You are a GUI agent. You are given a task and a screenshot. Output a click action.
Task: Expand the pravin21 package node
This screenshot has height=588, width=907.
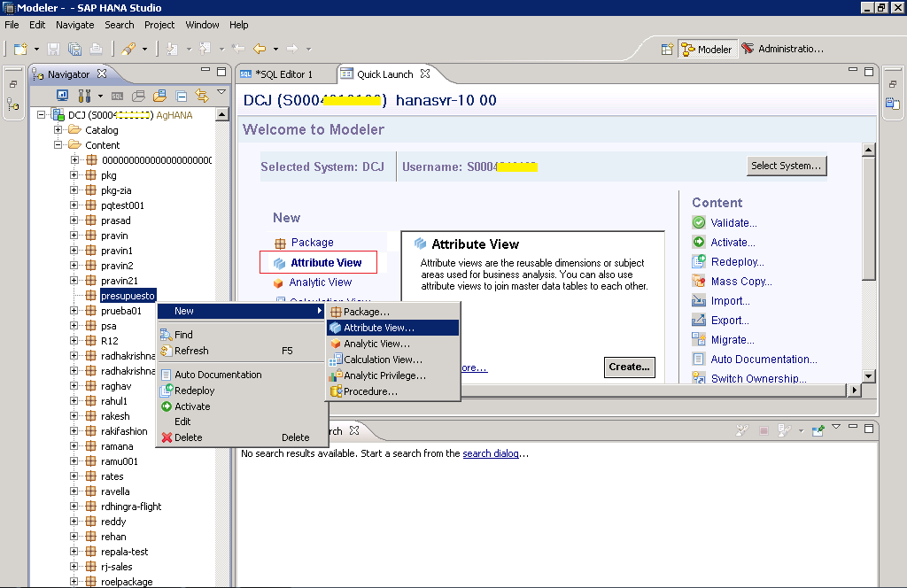[74, 281]
